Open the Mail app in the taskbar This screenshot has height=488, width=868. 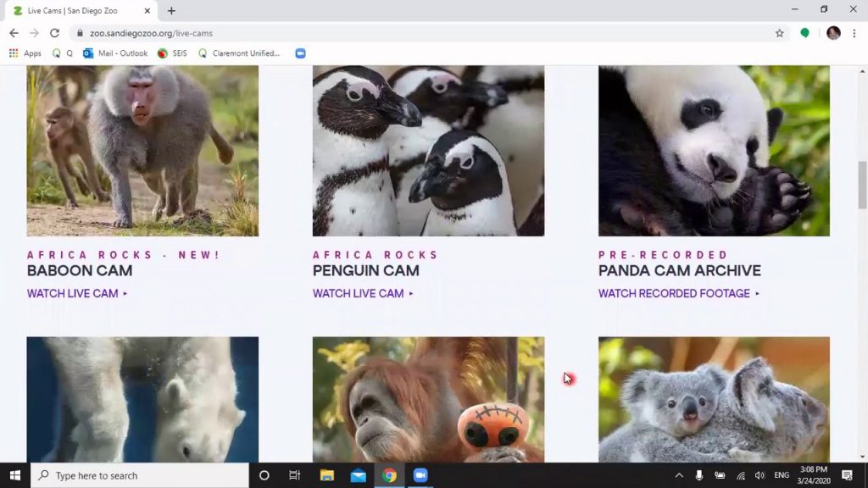359,475
